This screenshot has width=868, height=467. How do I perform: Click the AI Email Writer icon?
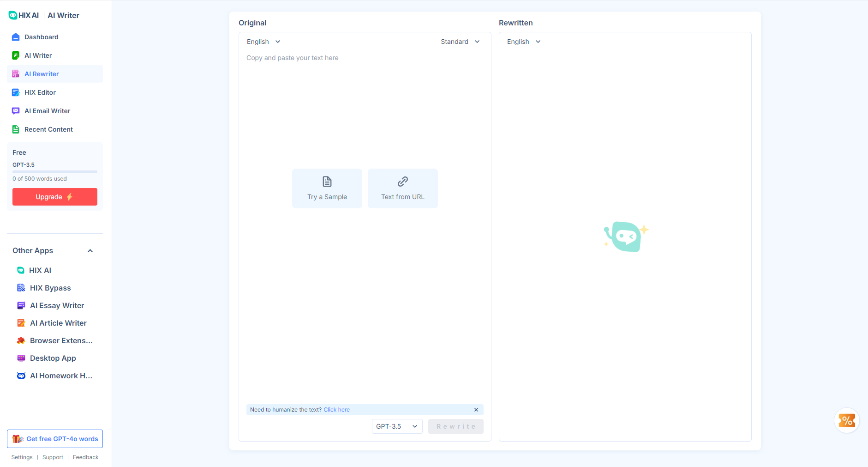point(16,111)
